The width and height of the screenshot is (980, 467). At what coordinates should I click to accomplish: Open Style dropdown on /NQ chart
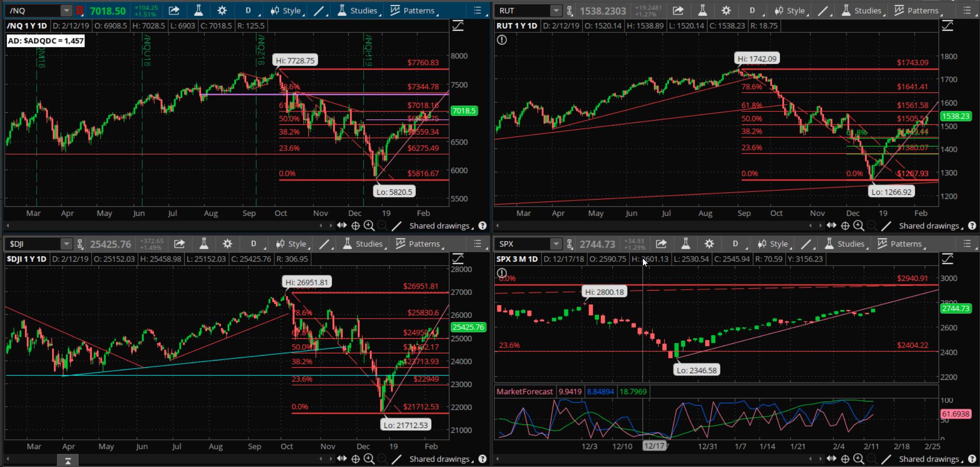(x=287, y=11)
